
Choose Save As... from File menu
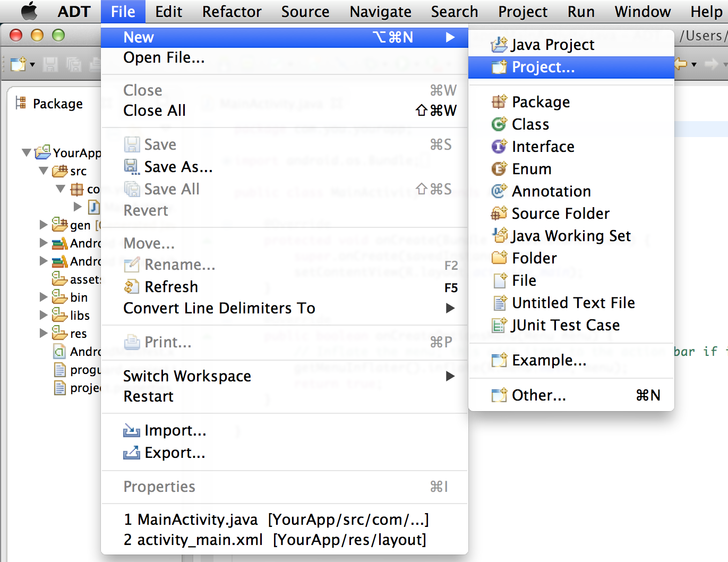[285, 167]
